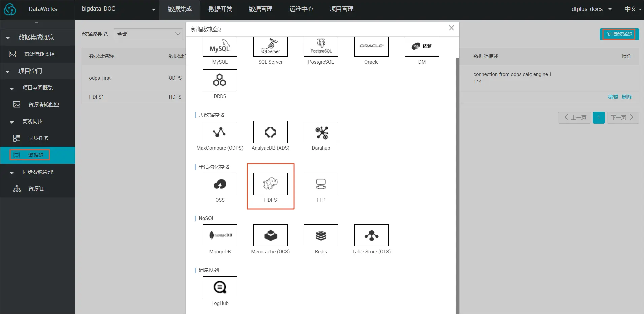The height and width of the screenshot is (314, 644).
Task: Choose the Redis icon
Action: point(321,235)
